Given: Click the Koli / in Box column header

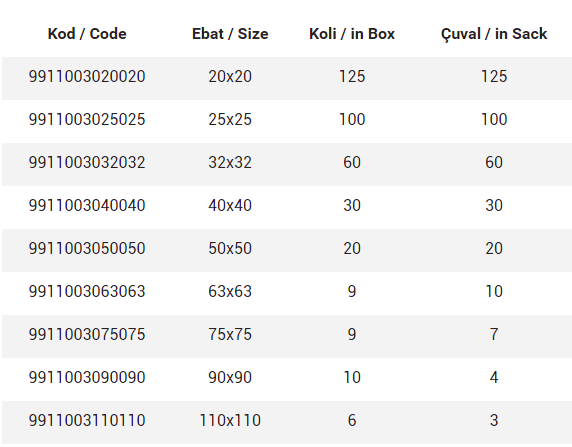Looking at the screenshot, I should [352, 34].
